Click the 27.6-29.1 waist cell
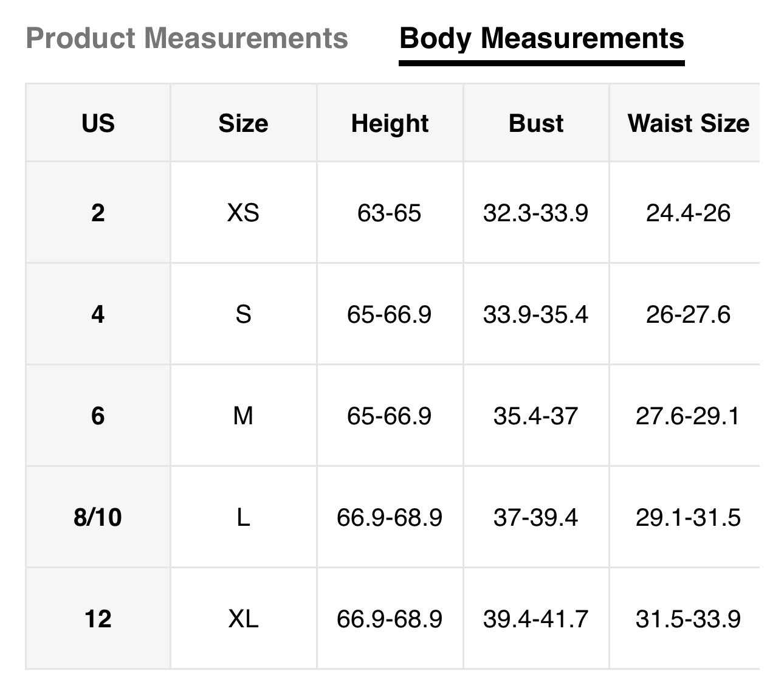Image resolution: width=784 pixels, height=696 pixels. [x=688, y=416]
